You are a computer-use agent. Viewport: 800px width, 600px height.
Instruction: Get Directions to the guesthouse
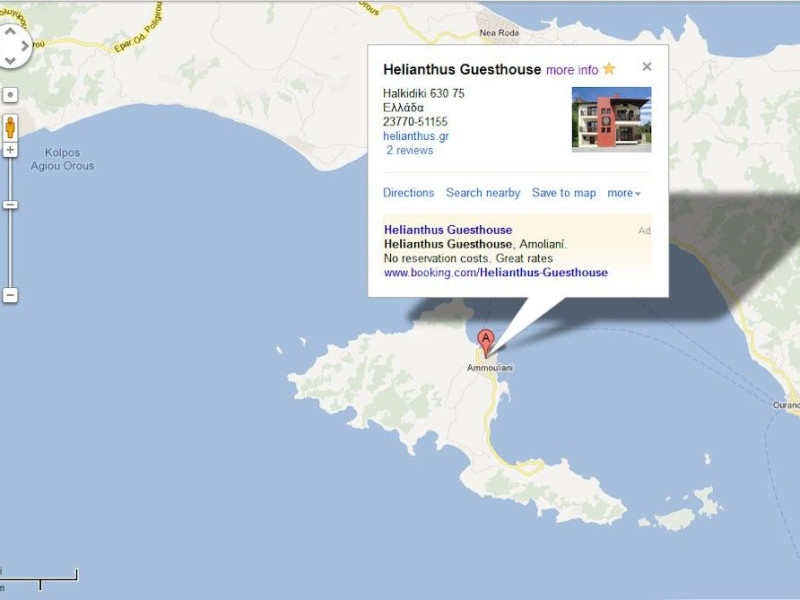408,193
